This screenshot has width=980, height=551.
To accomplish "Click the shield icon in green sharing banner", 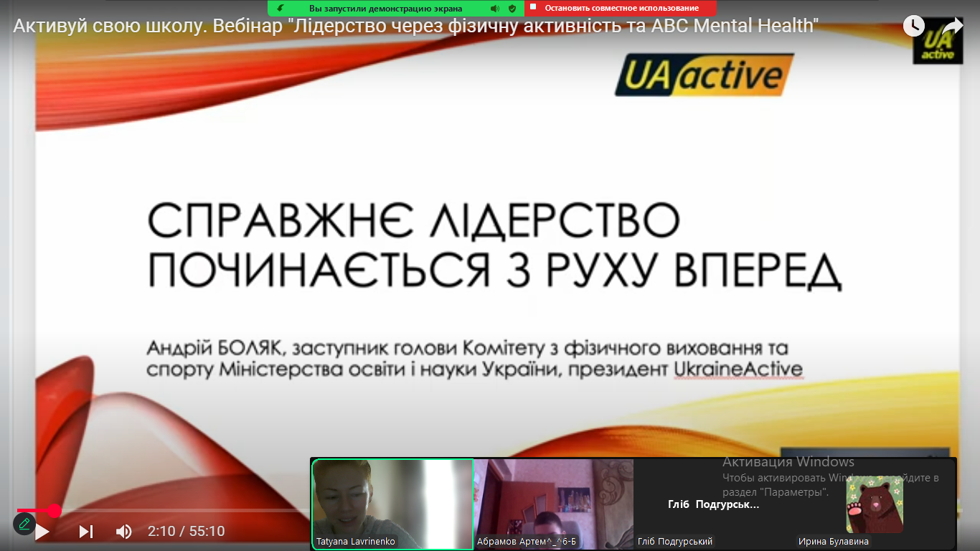I will 512,9.
